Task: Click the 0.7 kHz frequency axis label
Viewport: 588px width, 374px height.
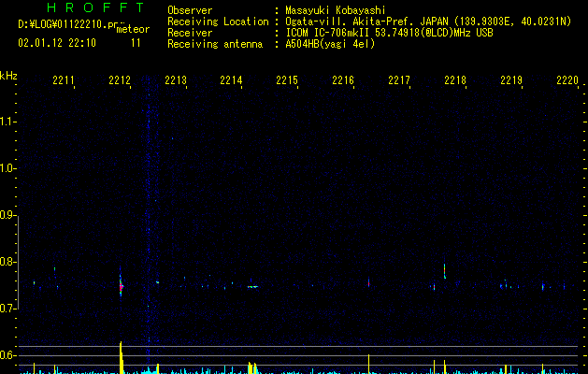Action: 7,309
